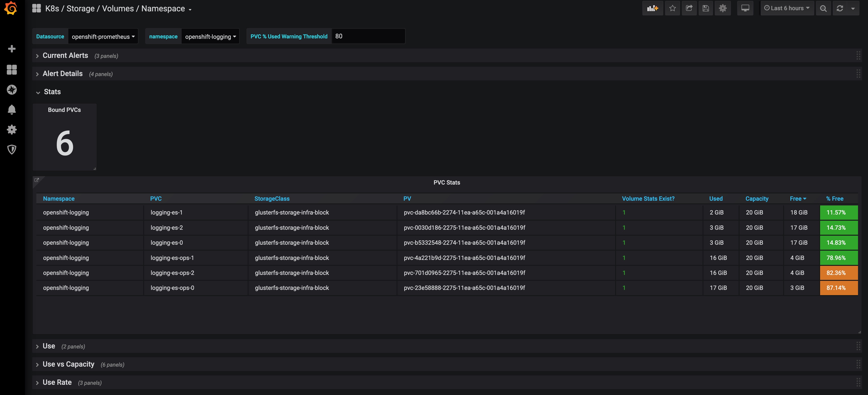Open Alerting bell in the sidebar
Image resolution: width=868 pixels, height=395 pixels.
[12, 110]
